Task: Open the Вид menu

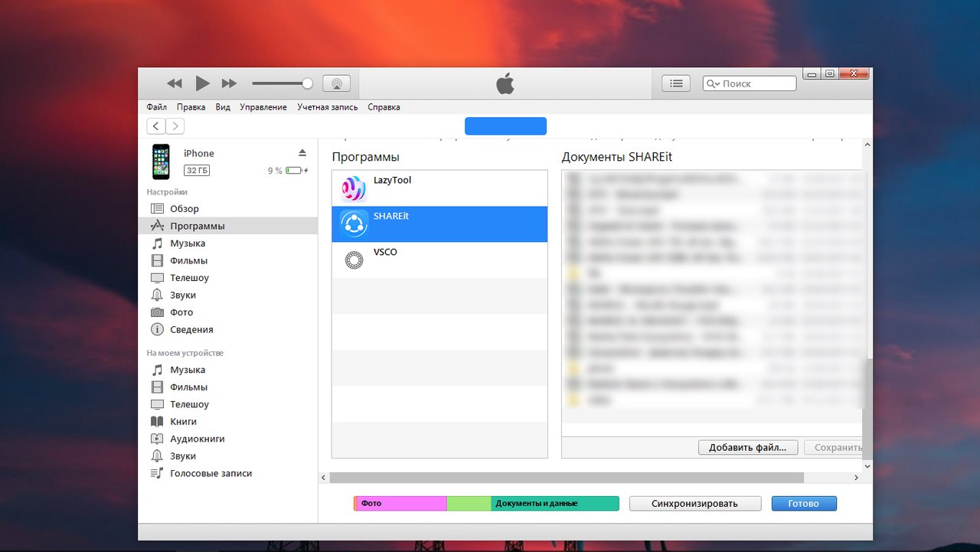Action: pos(223,107)
